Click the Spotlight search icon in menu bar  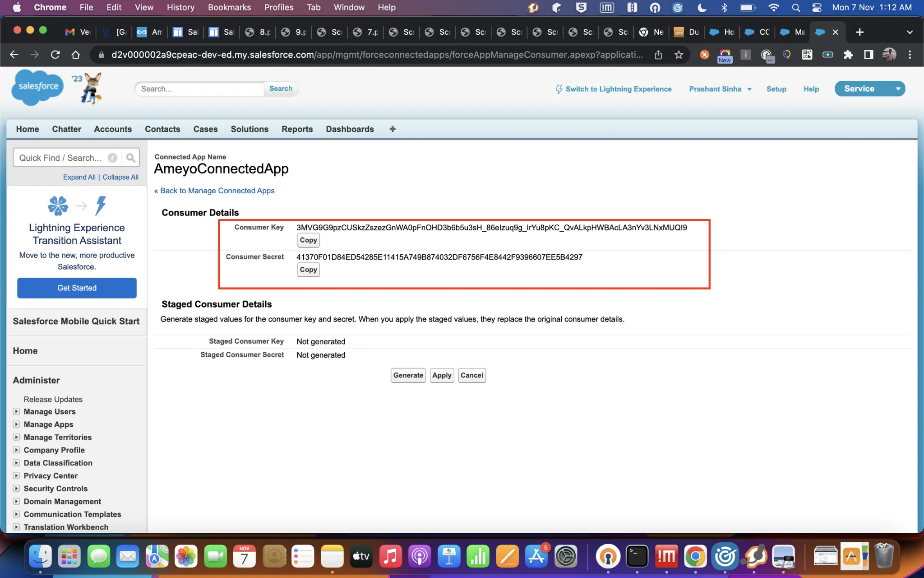point(796,8)
